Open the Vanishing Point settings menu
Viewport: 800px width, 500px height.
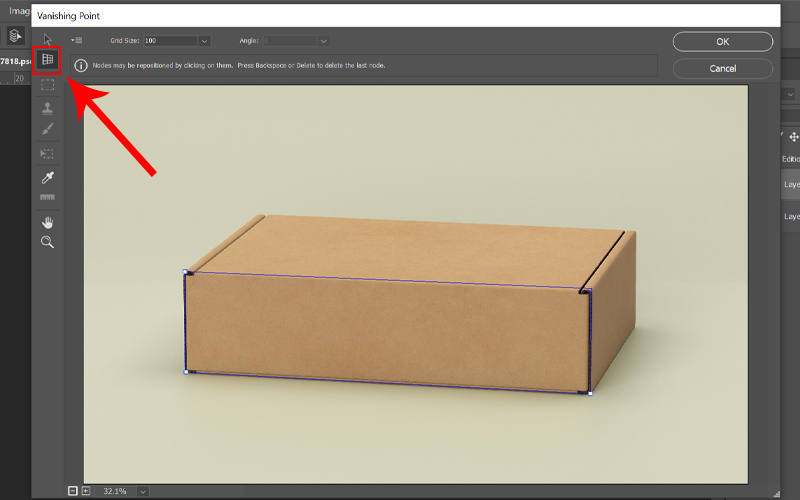pyautogui.click(x=77, y=40)
